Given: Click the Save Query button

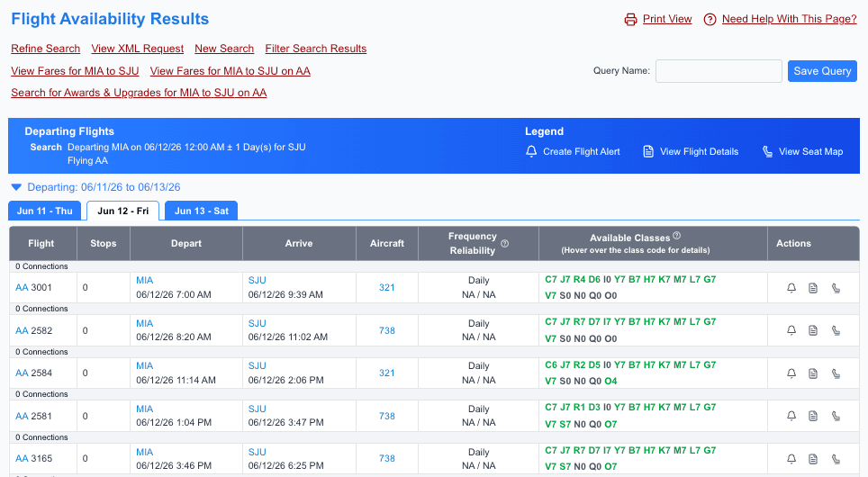Looking at the screenshot, I should pos(822,71).
